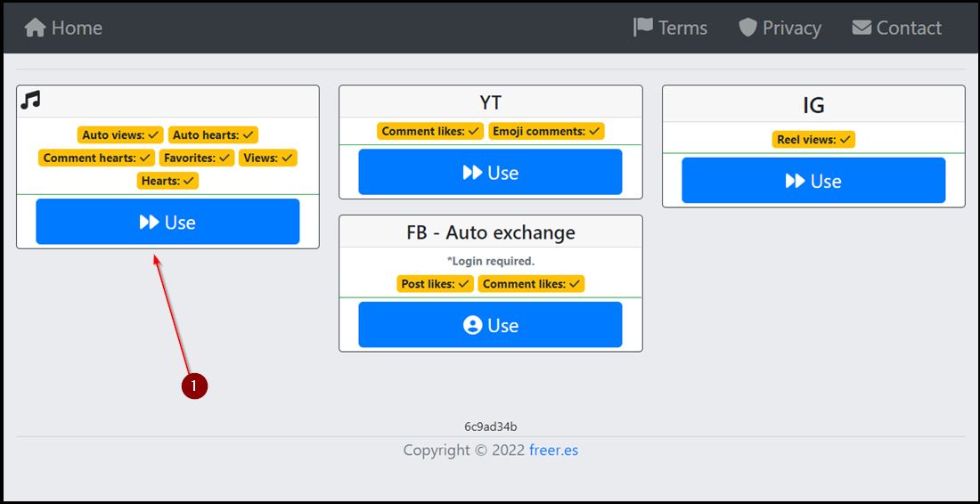Screen dimensions: 980x504
Task: Select the Comment hearts badge
Action: (x=97, y=158)
